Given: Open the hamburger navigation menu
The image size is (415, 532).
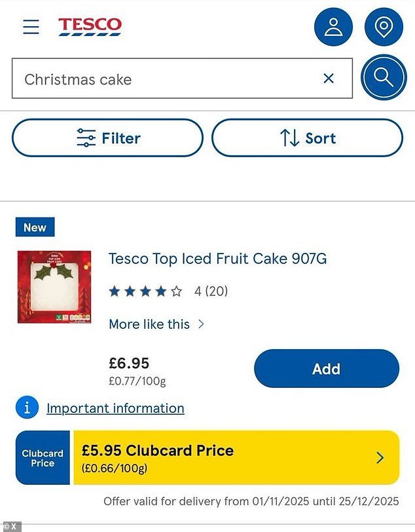Looking at the screenshot, I should coord(31,27).
